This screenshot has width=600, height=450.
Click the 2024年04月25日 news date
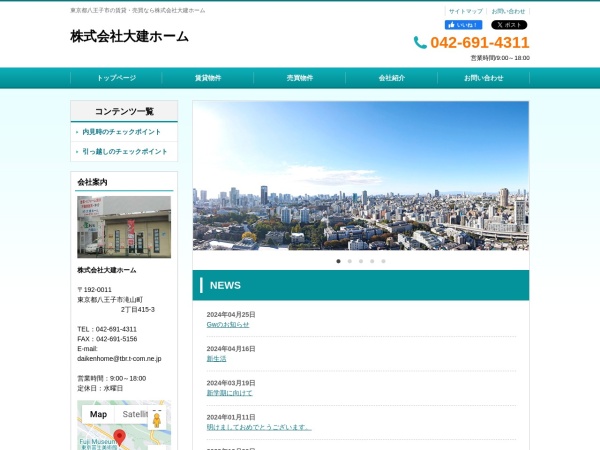[x=231, y=315]
